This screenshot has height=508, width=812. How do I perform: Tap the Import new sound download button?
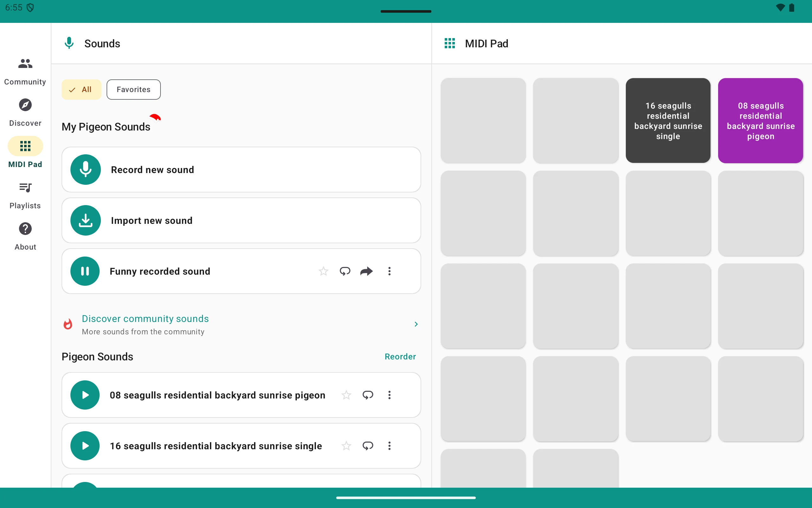[x=86, y=220]
